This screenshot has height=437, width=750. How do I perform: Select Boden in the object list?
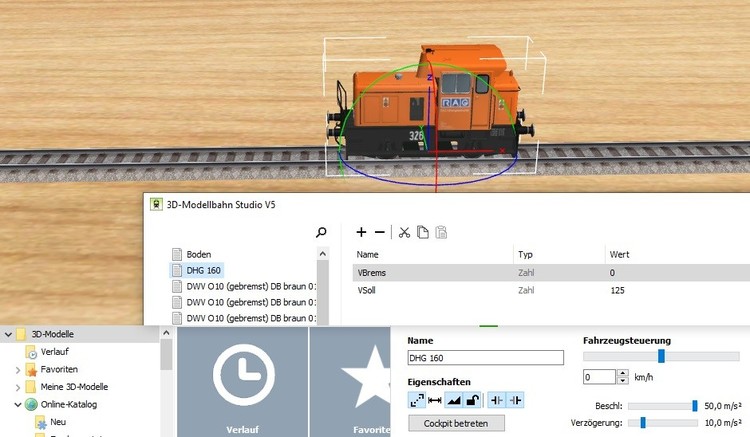[199, 254]
